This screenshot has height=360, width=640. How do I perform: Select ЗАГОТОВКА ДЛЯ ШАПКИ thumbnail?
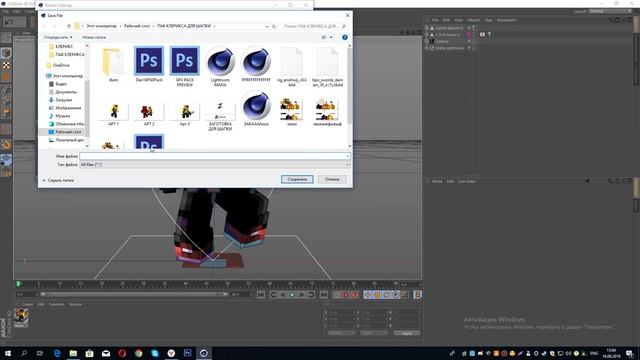point(220,116)
